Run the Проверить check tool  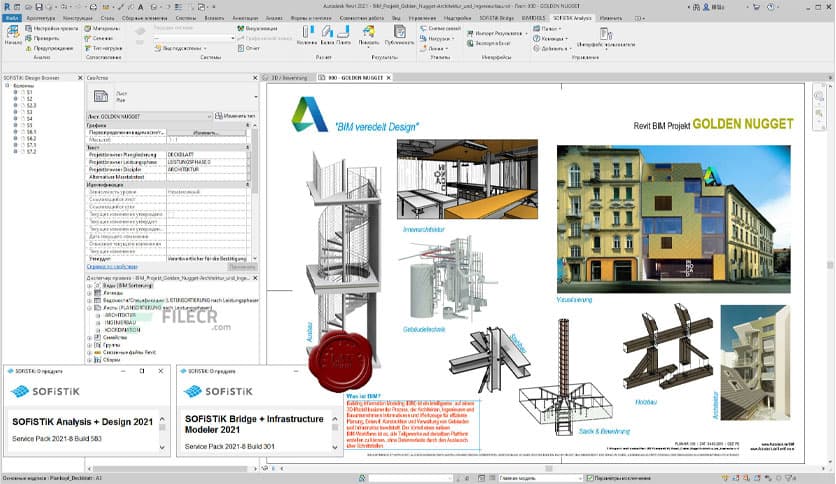42,38
